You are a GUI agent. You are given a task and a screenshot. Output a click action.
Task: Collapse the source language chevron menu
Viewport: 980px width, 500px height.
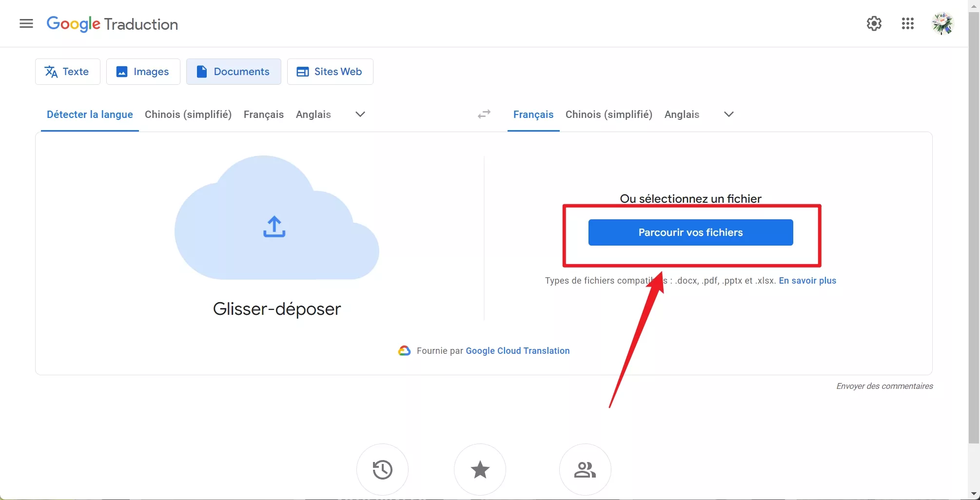360,114
